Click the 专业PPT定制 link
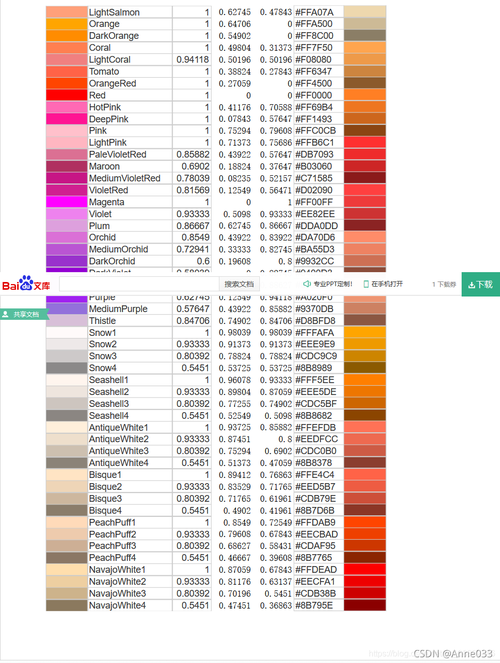The image size is (500, 663). (333, 284)
